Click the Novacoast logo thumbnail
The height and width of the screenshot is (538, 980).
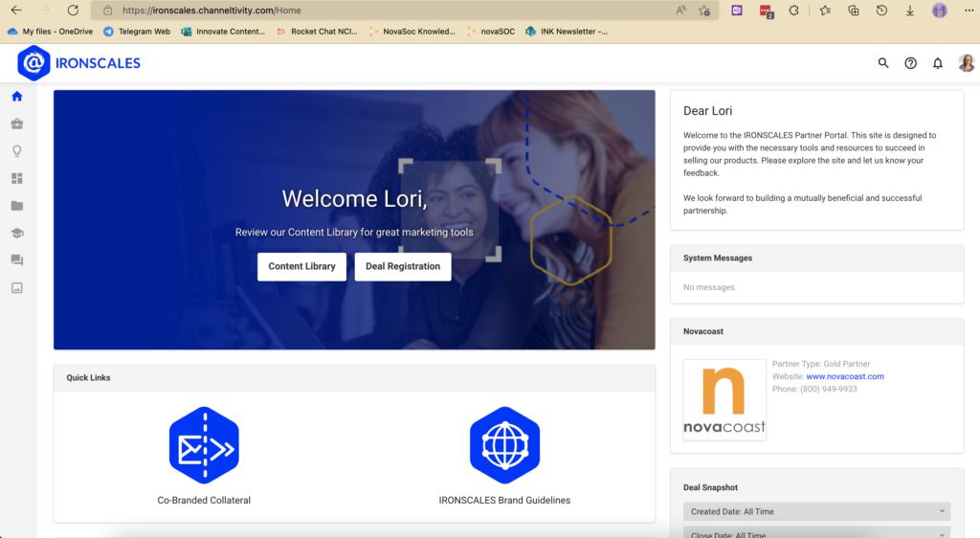(724, 400)
